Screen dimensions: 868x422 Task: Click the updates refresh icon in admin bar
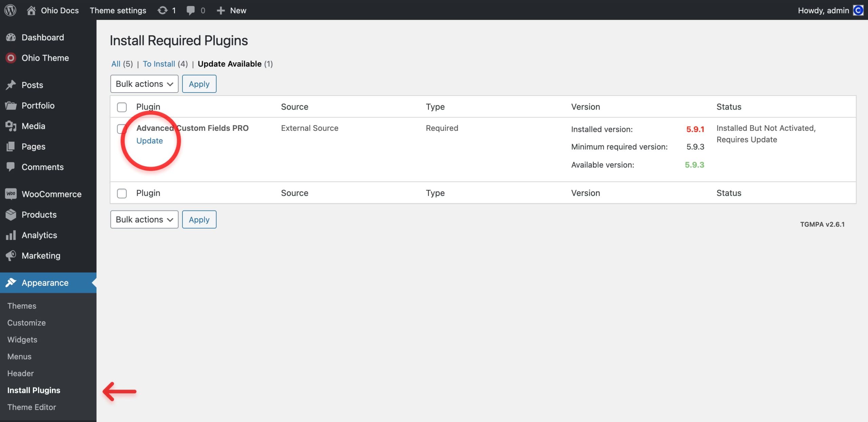pos(162,10)
